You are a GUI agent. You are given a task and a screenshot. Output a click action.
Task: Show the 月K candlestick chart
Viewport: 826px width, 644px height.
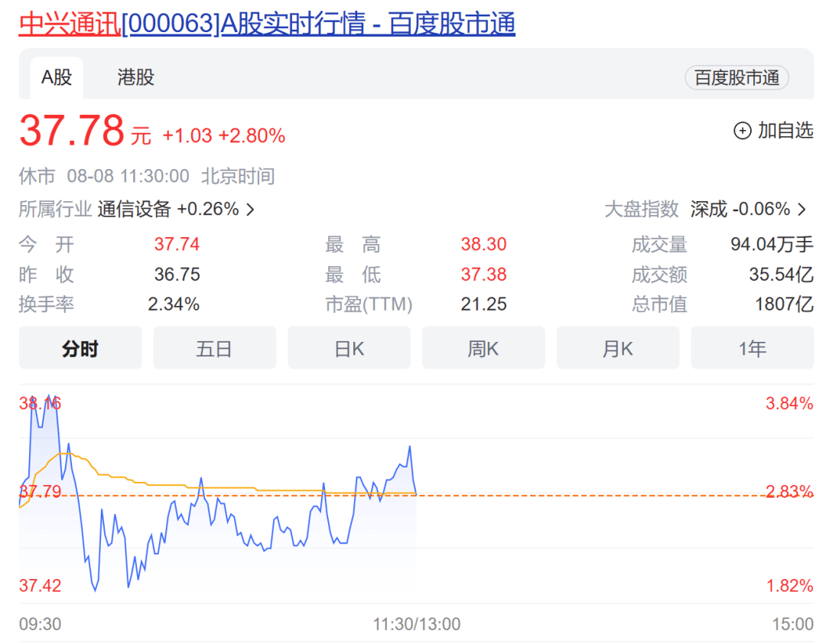617,348
